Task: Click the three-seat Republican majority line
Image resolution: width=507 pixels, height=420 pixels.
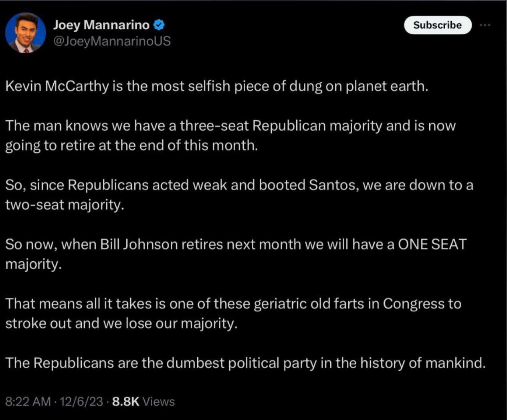Action: [x=230, y=126]
